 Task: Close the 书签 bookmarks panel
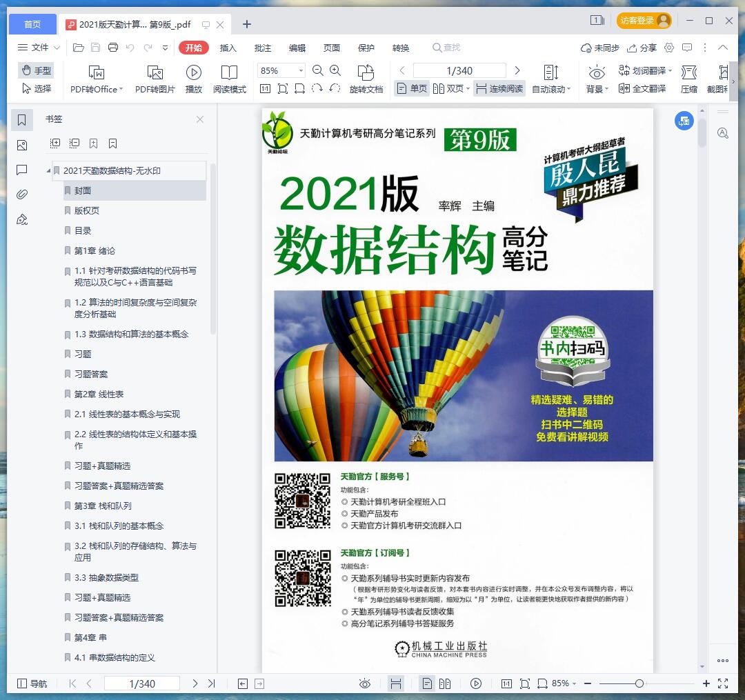click(x=200, y=119)
